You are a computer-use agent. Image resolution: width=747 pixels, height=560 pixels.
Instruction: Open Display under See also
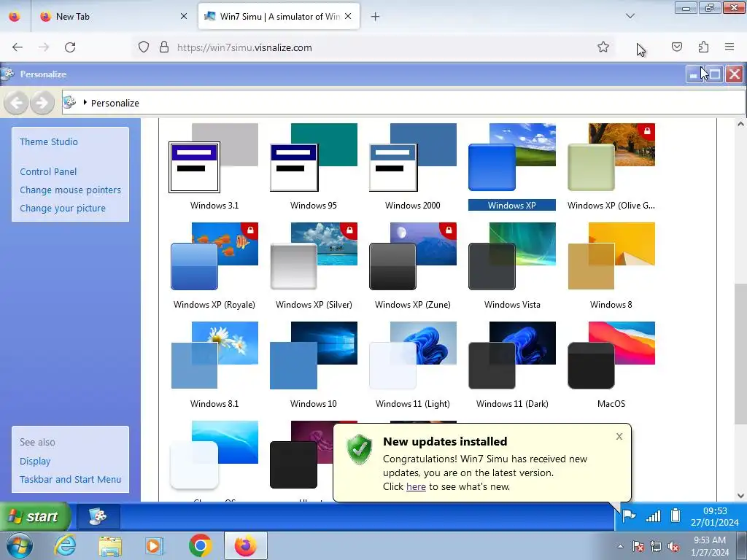[x=35, y=462]
